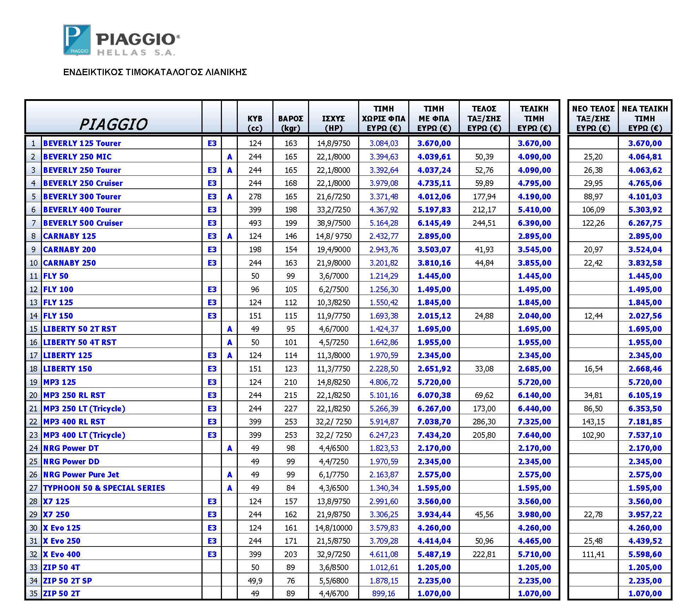Select the MP3 400 LT (Tricycle) name
Image resolution: width=699 pixels, height=616 pixels.
click(x=84, y=435)
